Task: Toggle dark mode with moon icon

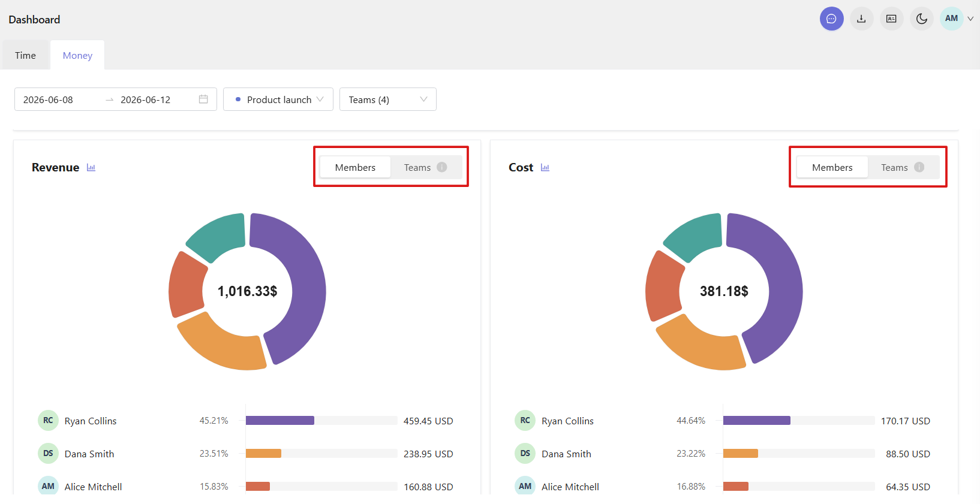Action: 921,19
